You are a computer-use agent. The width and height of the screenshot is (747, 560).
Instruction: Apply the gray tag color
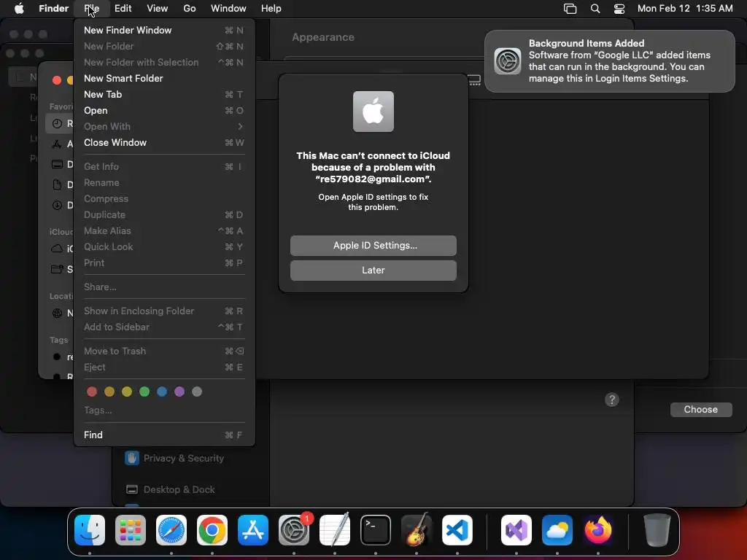click(197, 392)
